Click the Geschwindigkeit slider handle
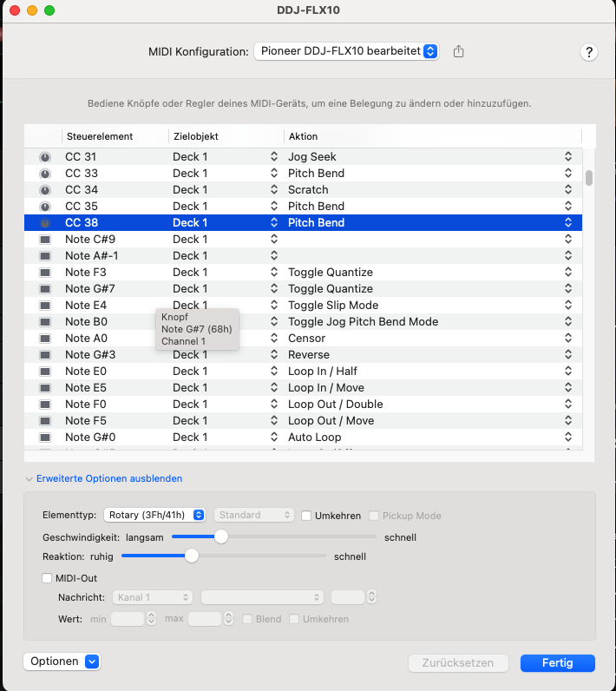The width and height of the screenshot is (616, 691). click(x=221, y=537)
